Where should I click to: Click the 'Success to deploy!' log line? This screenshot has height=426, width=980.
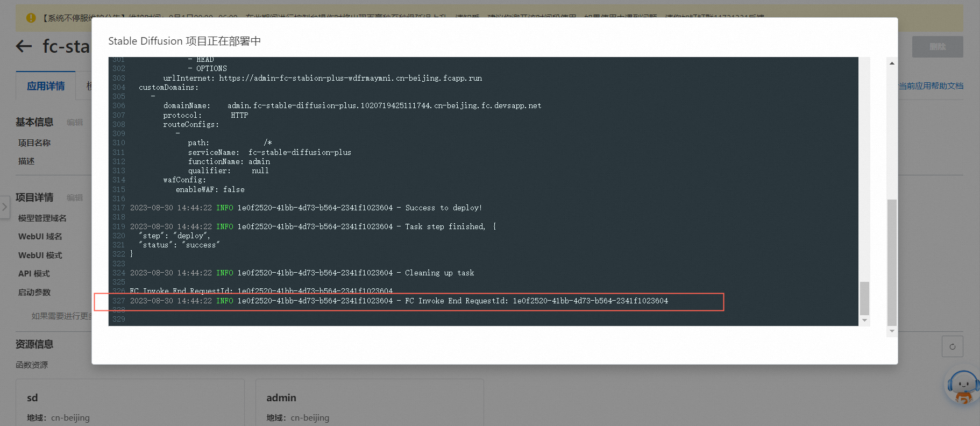(306, 208)
